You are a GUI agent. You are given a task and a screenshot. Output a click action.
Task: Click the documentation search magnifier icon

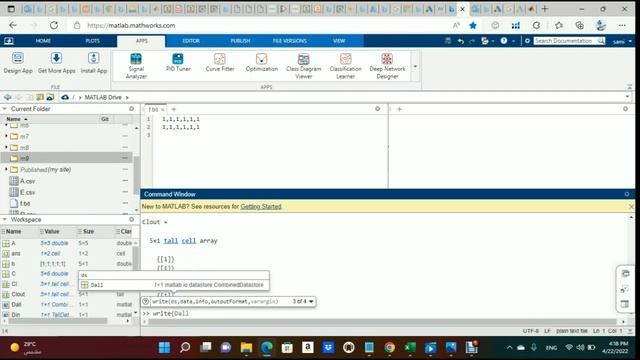pyautogui.click(x=601, y=41)
